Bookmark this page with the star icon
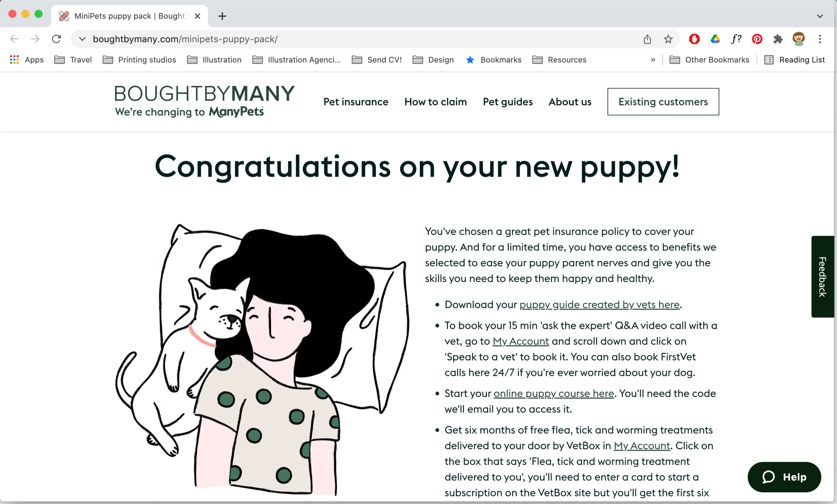The height and width of the screenshot is (504, 837). point(668,39)
